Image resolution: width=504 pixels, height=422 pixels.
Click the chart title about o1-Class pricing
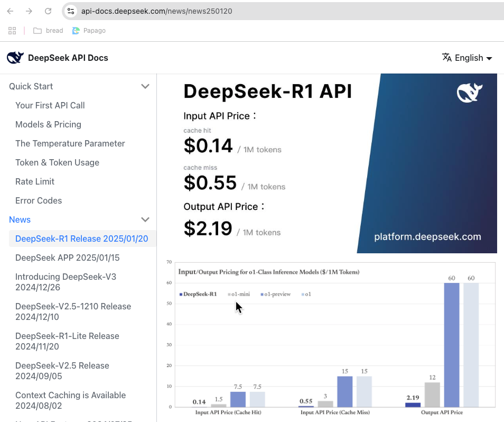click(x=269, y=272)
